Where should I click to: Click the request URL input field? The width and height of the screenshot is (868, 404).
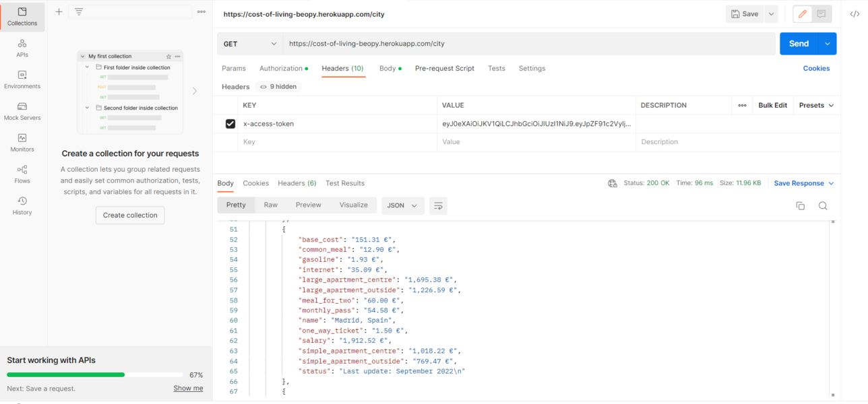(528, 44)
